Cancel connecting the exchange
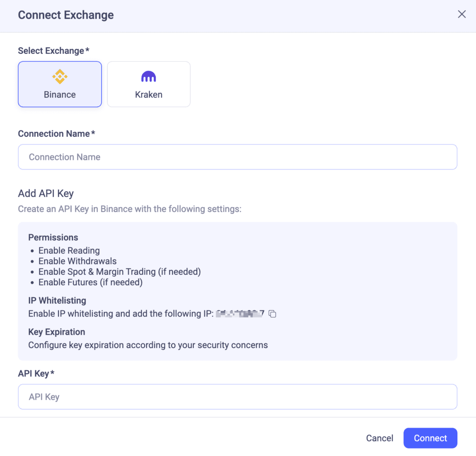Screen dimensions: 476x456 [x=379, y=438]
